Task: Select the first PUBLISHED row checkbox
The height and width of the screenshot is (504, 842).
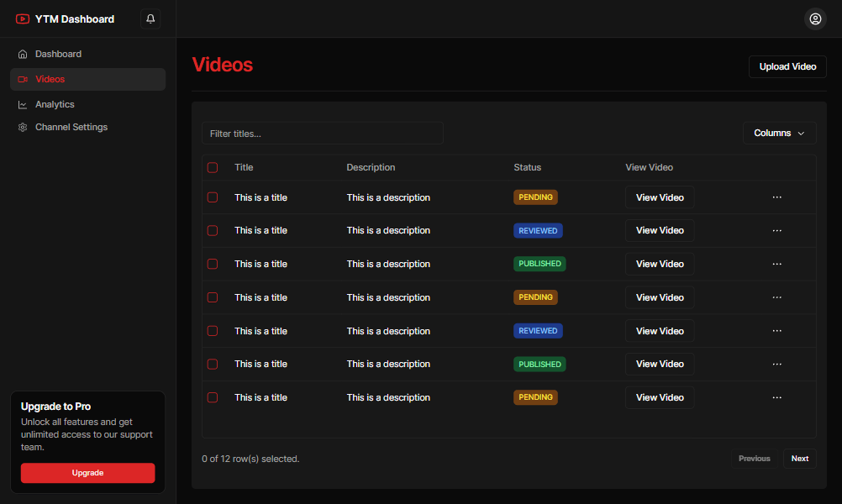Action: click(x=213, y=264)
